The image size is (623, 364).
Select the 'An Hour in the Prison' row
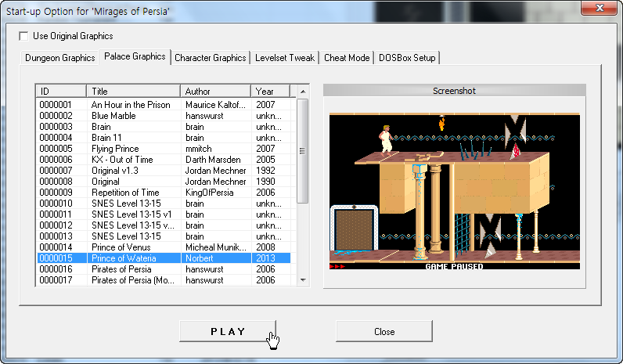point(164,105)
